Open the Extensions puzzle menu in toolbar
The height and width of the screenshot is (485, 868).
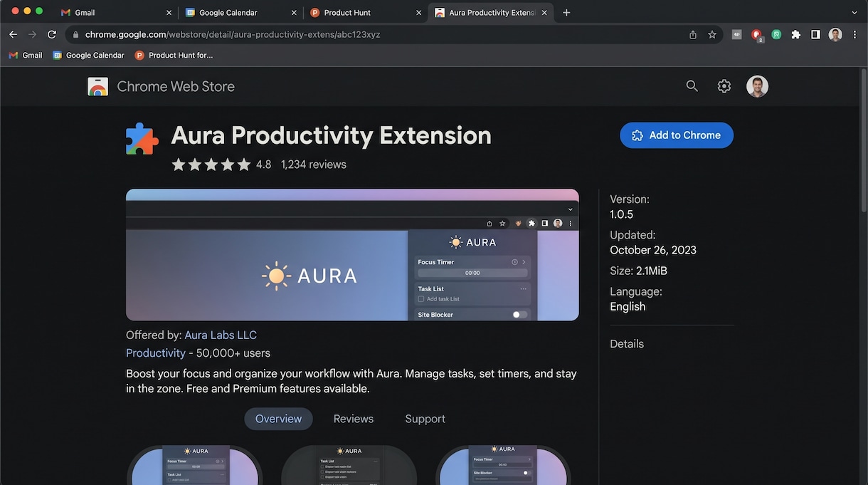pos(796,34)
